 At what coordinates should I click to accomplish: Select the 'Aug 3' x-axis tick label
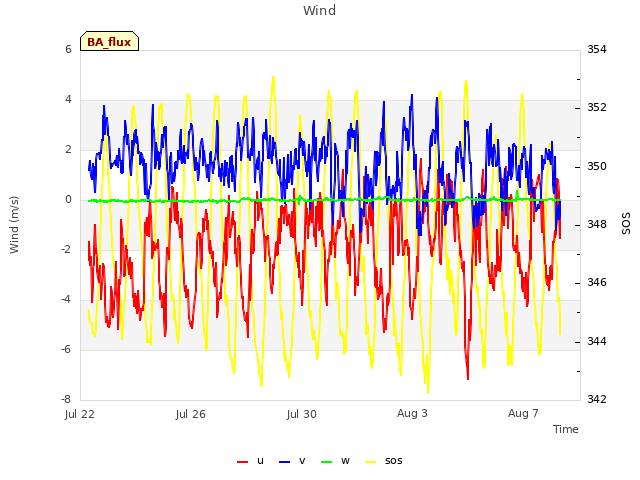coord(412,413)
